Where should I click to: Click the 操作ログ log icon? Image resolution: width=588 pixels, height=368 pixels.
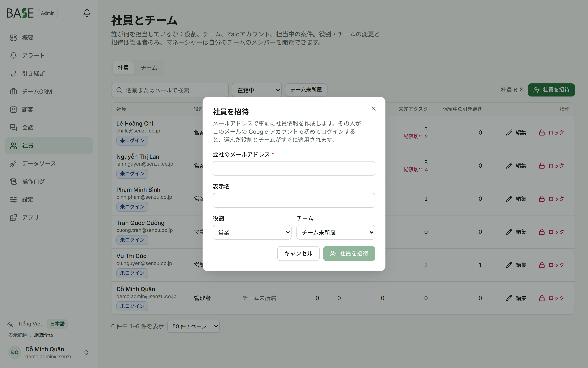13,182
